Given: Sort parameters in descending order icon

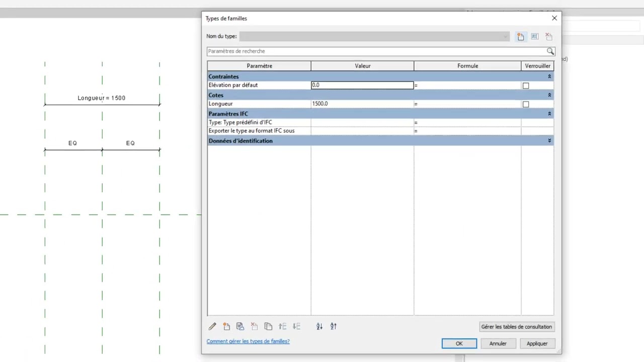Looking at the screenshot, I should click(x=334, y=326).
